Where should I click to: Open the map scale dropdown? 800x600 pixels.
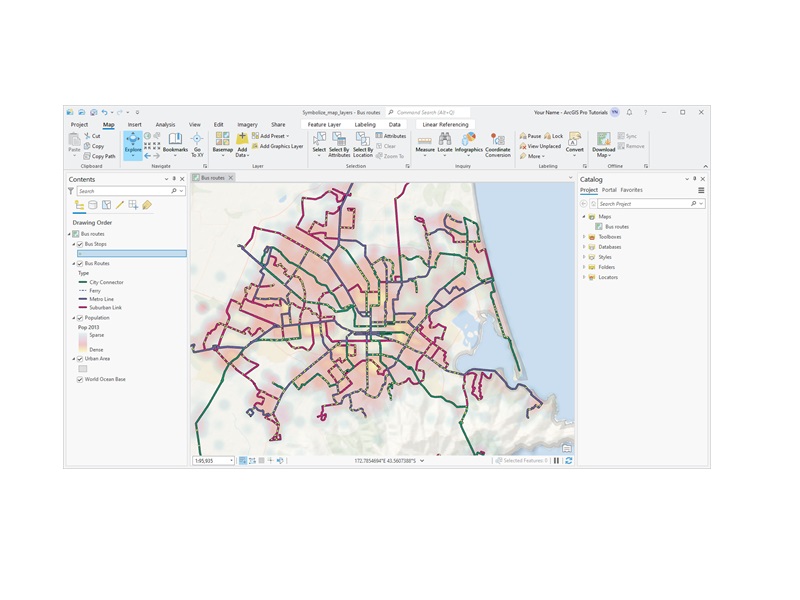click(231, 461)
